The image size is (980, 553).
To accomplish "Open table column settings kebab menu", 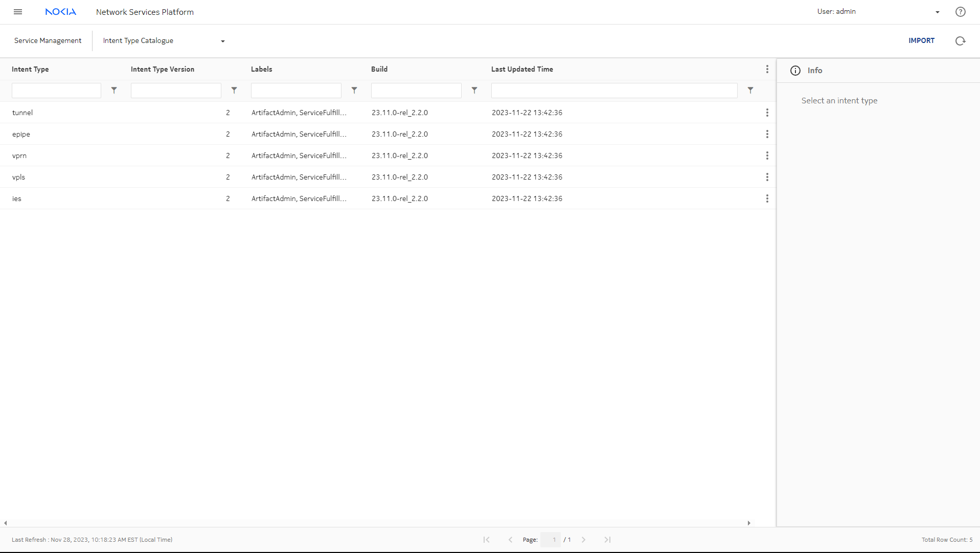I will (x=767, y=70).
